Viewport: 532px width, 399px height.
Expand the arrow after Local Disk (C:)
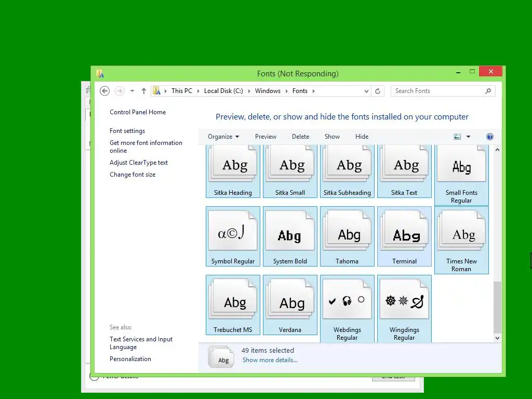click(x=249, y=91)
